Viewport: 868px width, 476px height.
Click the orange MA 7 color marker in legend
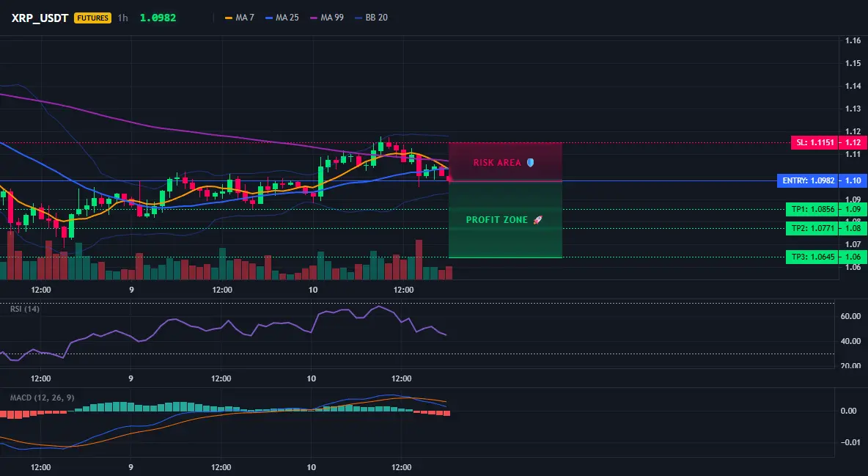(229, 18)
